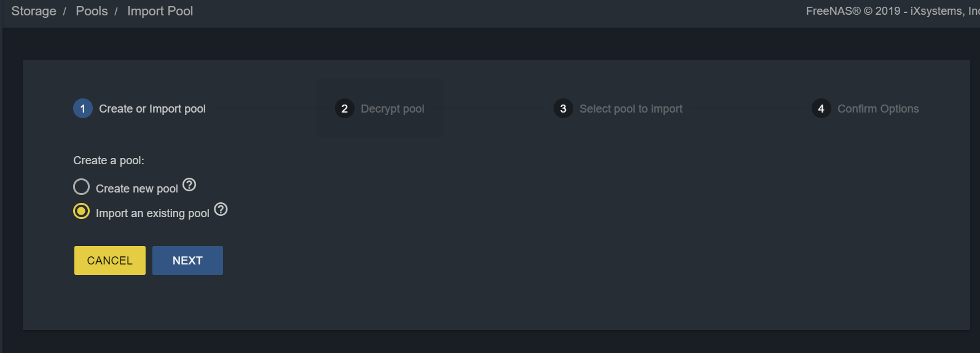Click the step 1 number circle

tap(83, 108)
